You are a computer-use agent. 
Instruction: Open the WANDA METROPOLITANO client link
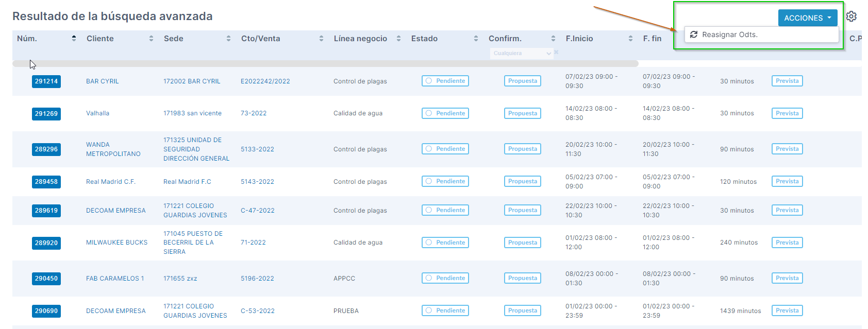113,149
